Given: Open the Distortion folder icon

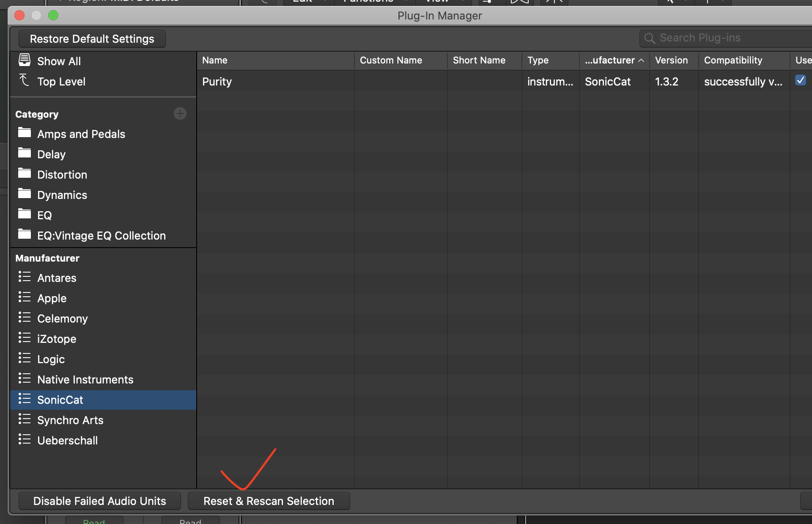Looking at the screenshot, I should click(x=25, y=174).
